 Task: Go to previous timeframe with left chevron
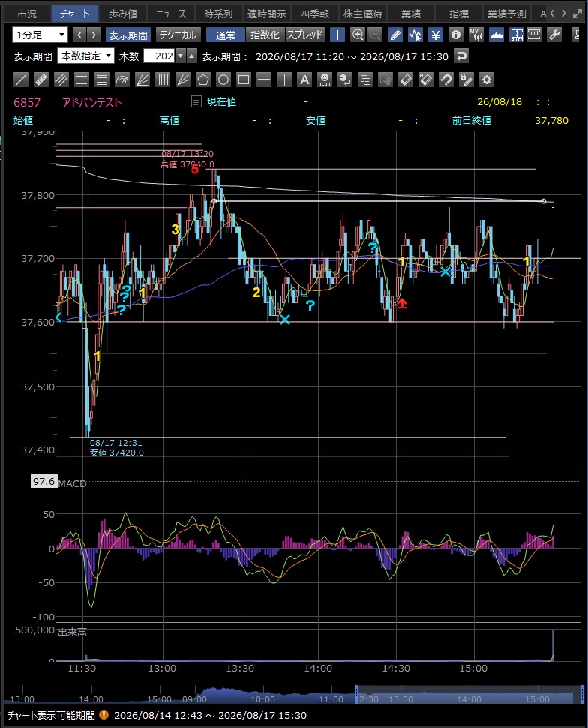tap(79, 35)
